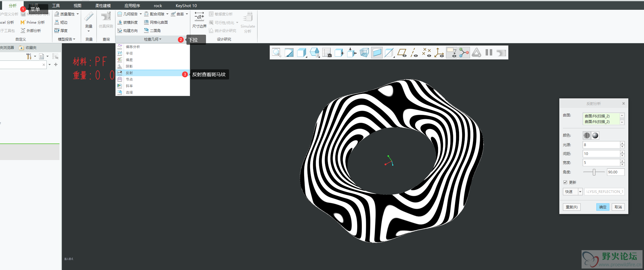644x270 pixels.
Task: Open the display style cube icon
Action: click(302, 53)
